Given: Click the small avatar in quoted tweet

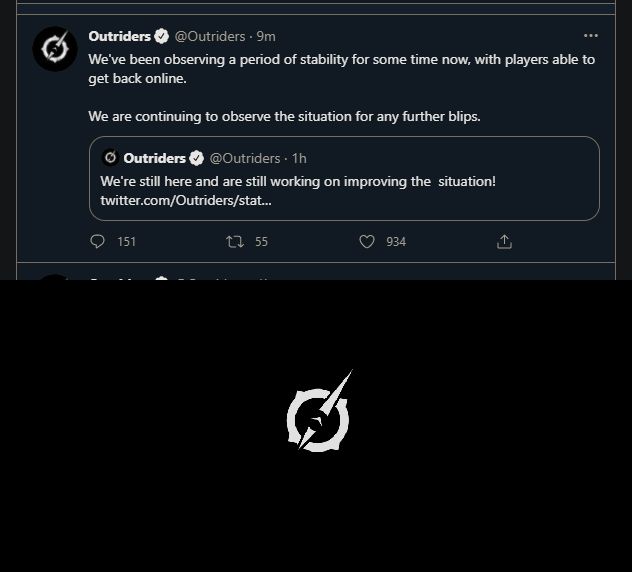Looking at the screenshot, I should click(110, 158).
